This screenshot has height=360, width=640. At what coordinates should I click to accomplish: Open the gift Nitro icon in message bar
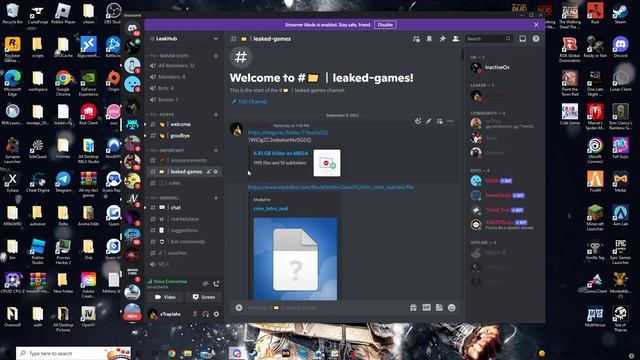(x=413, y=308)
